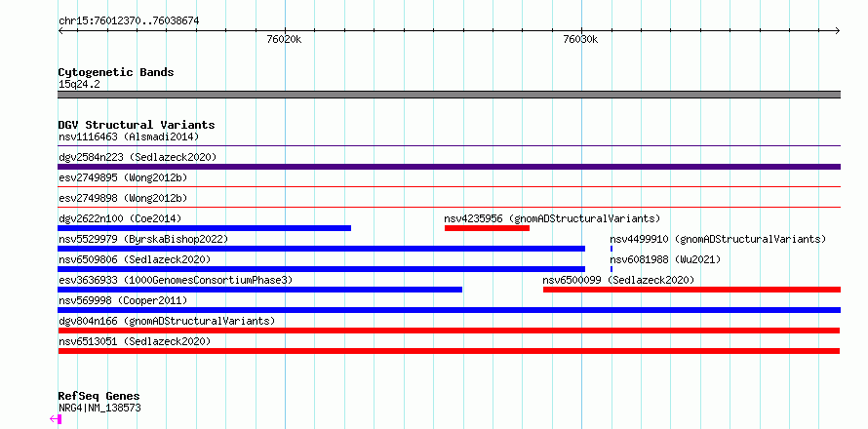Viewport: 868px width, 429px height.
Task: Open the nsv5529979 (ByrskaBishop2022) label
Action: click(x=142, y=239)
